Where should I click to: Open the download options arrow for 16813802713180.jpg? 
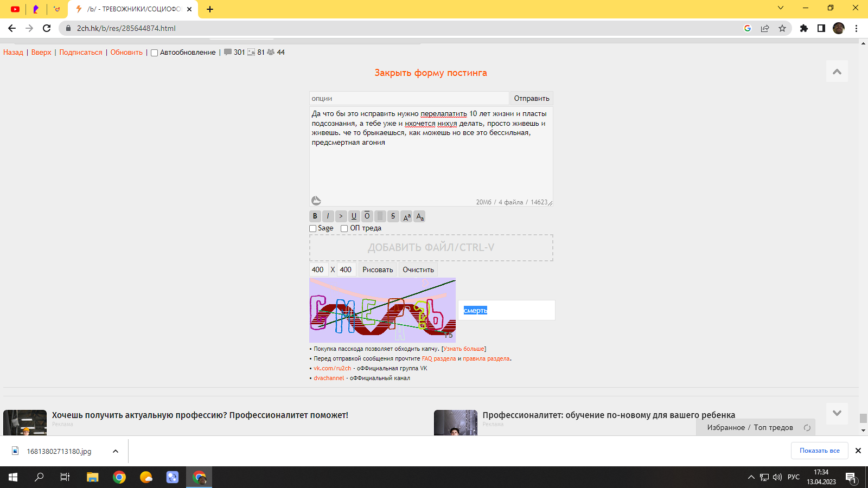tap(116, 451)
